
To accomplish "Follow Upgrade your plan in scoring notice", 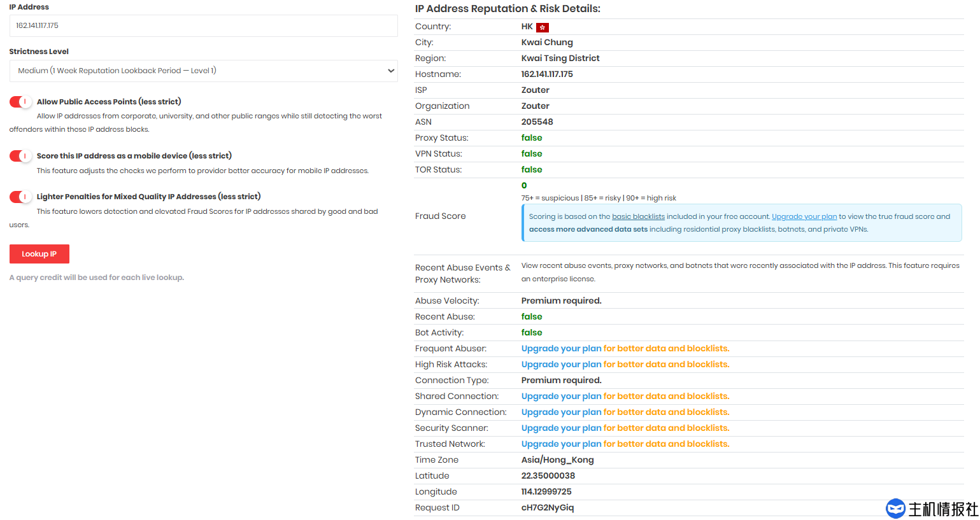I will (804, 217).
